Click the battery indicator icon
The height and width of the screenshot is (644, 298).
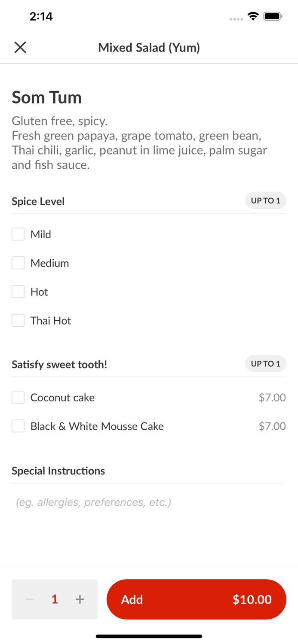tap(273, 15)
